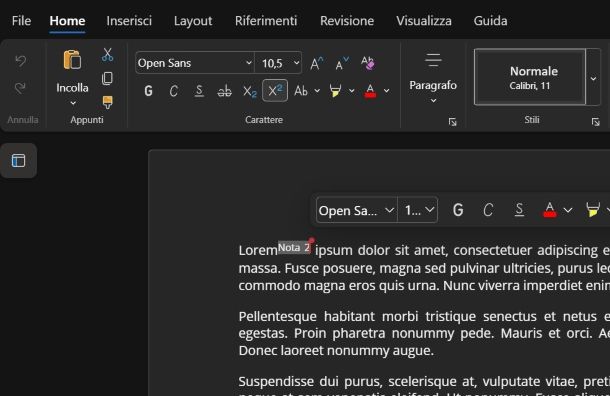Viewport: 610px width, 396px height.
Task: Activate the Format Painter brush icon
Action: (x=107, y=103)
